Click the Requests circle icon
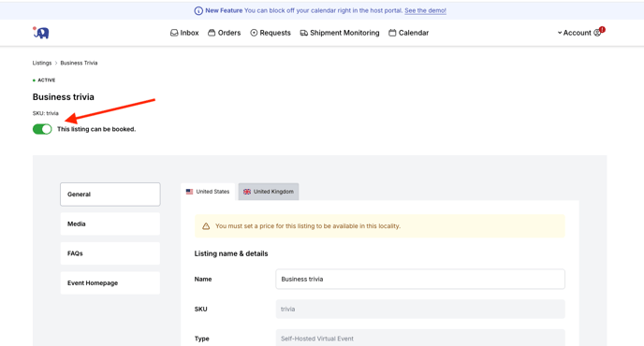The width and height of the screenshot is (644, 346). [x=254, y=33]
